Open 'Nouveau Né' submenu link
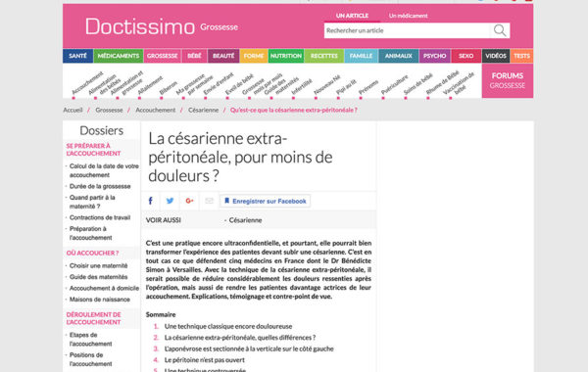Image resolution: width=588 pixels, height=372 pixels. (x=326, y=84)
